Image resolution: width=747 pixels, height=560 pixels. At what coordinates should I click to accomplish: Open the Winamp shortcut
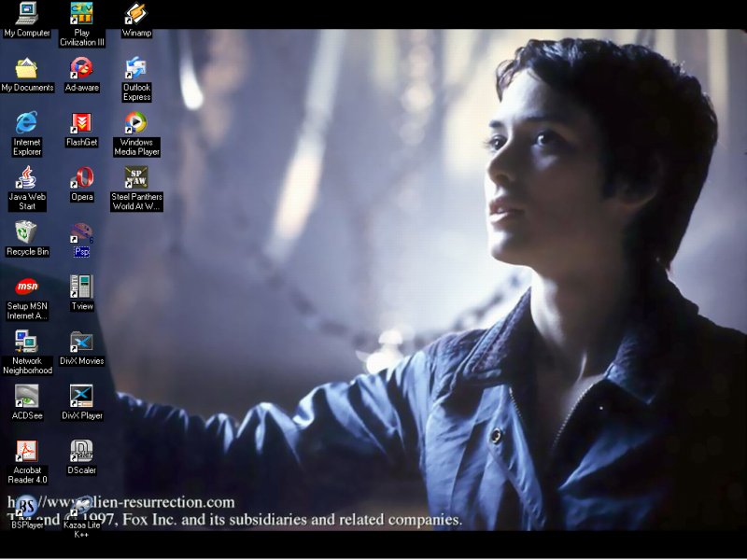pos(136,14)
